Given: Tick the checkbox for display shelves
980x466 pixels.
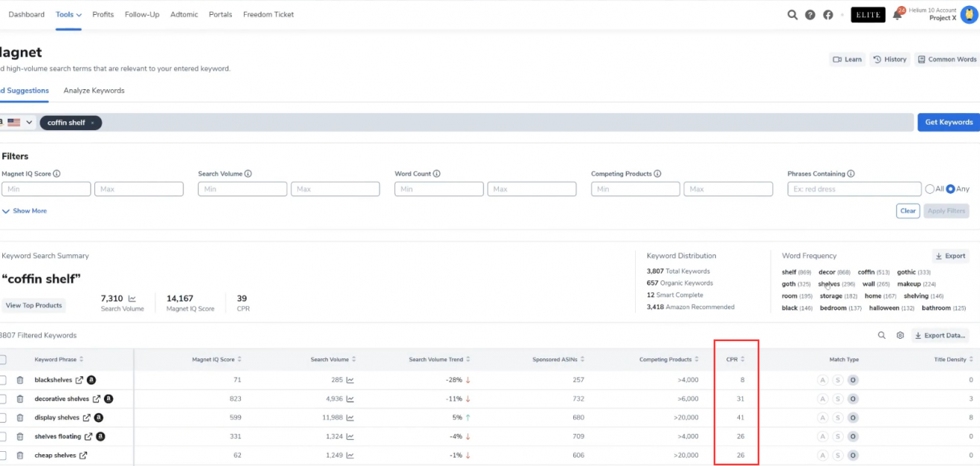Looking at the screenshot, I should 2,418.
